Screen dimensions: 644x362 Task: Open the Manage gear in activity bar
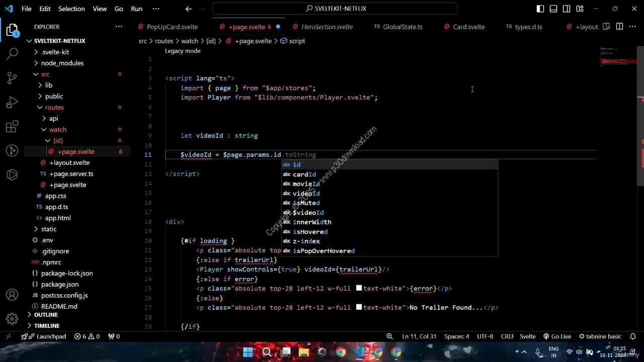click(x=12, y=319)
